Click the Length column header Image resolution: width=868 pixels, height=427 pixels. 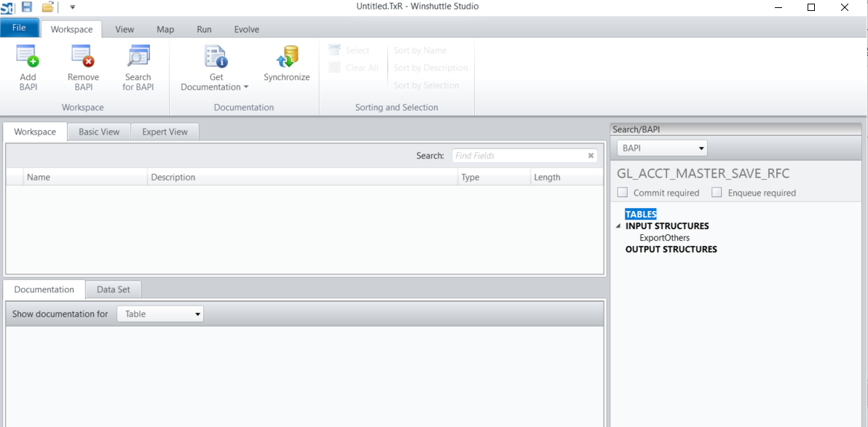point(567,177)
